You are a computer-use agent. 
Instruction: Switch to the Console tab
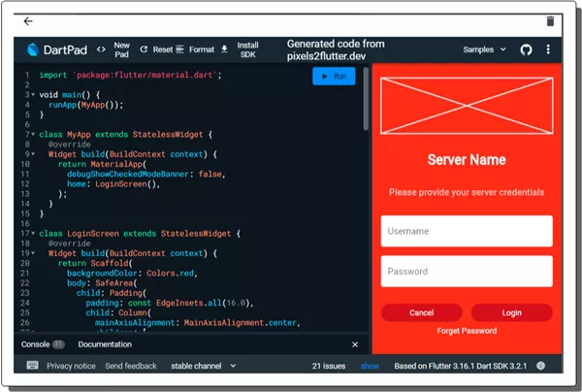(x=43, y=344)
